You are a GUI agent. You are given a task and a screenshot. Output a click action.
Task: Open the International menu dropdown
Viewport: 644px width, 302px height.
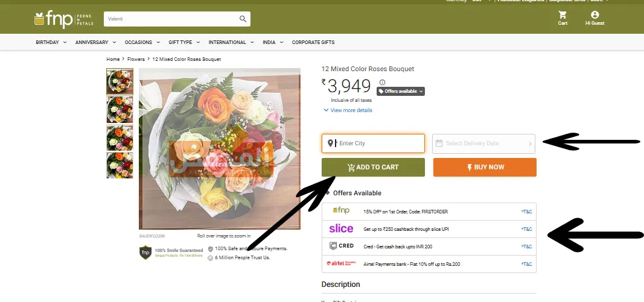230,42
